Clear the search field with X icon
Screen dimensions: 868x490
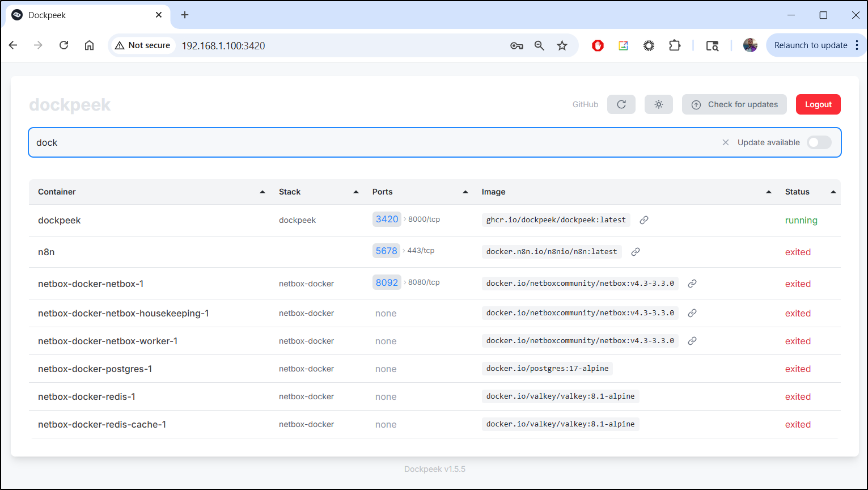coord(725,142)
